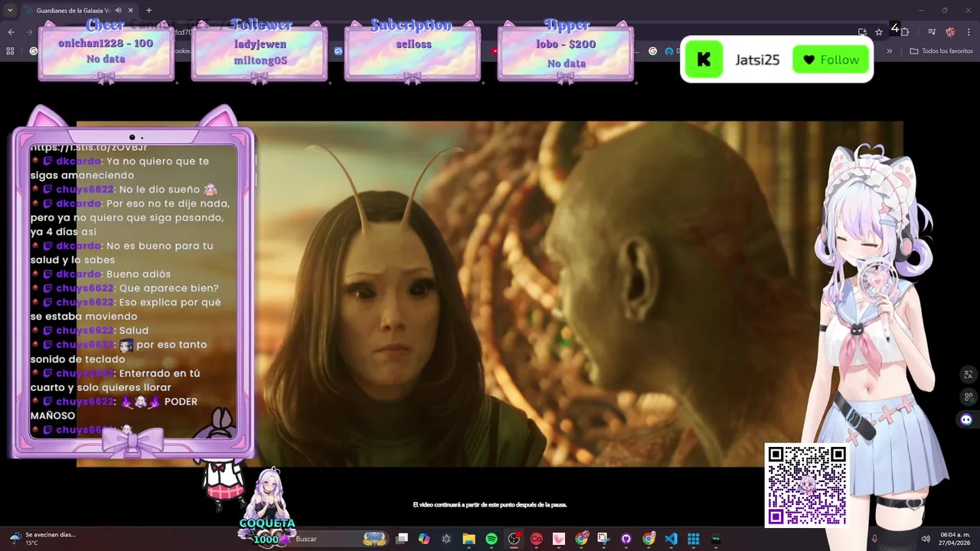Click the cheer entry 'onichan1228 - 100'
The image size is (980, 551).
click(106, 44)
